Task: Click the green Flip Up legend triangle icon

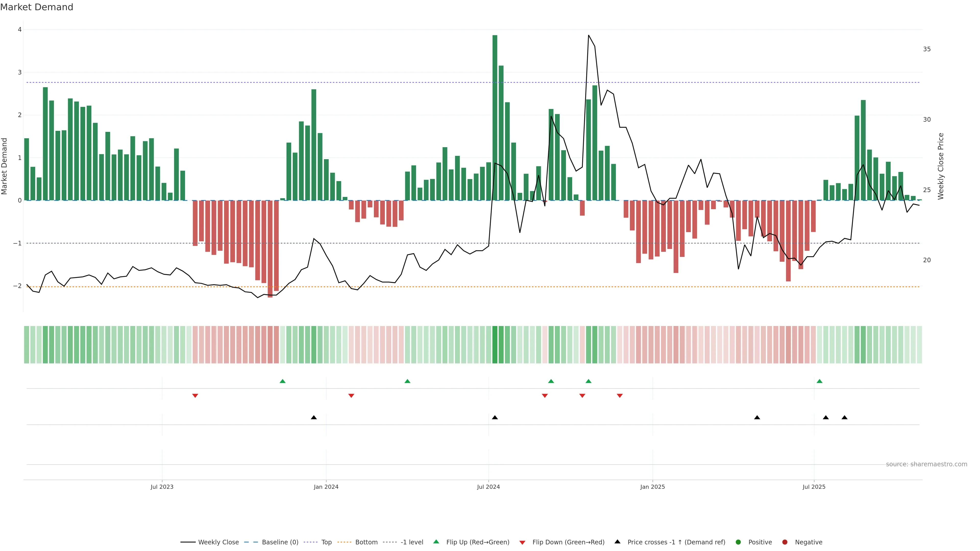Action: (436, 542)
